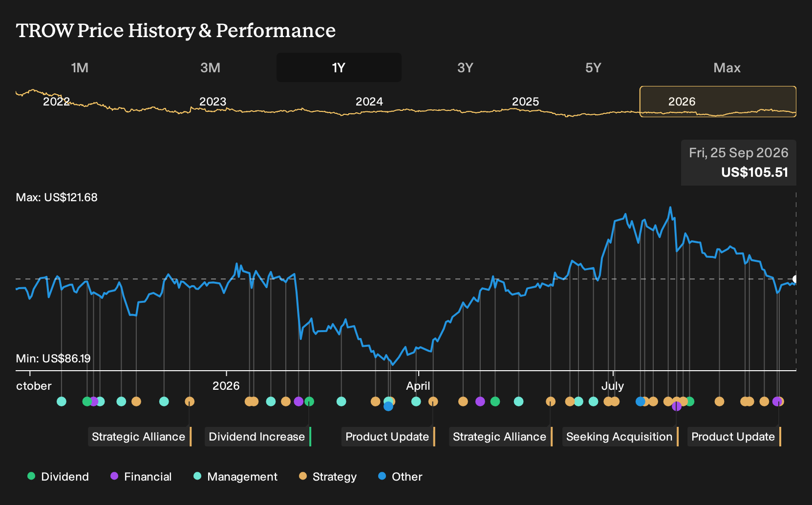Screen dimensions: 812x505
Task: Click the purple Financial dot between April and July
Action: [x=480, y=401]
